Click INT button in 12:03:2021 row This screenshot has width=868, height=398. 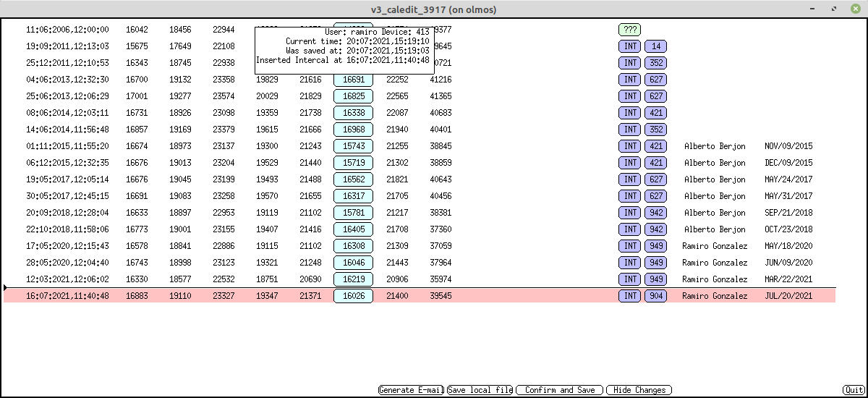click(630, 279)
